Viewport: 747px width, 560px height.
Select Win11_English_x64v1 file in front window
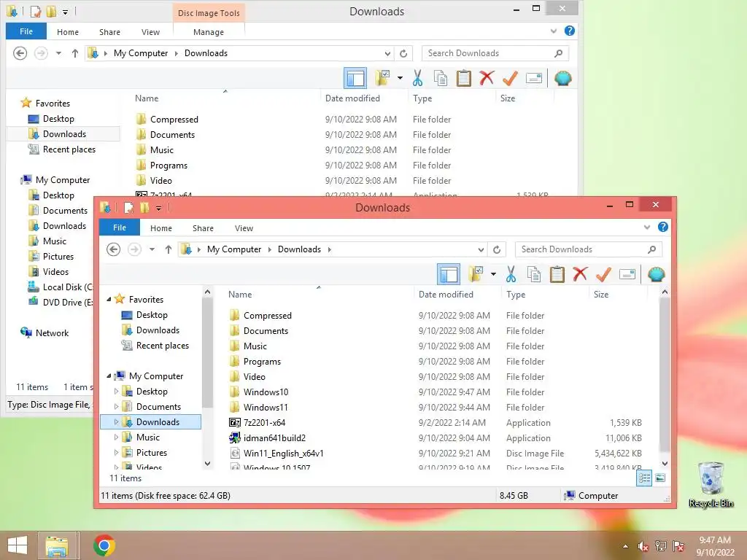(283, 454)
